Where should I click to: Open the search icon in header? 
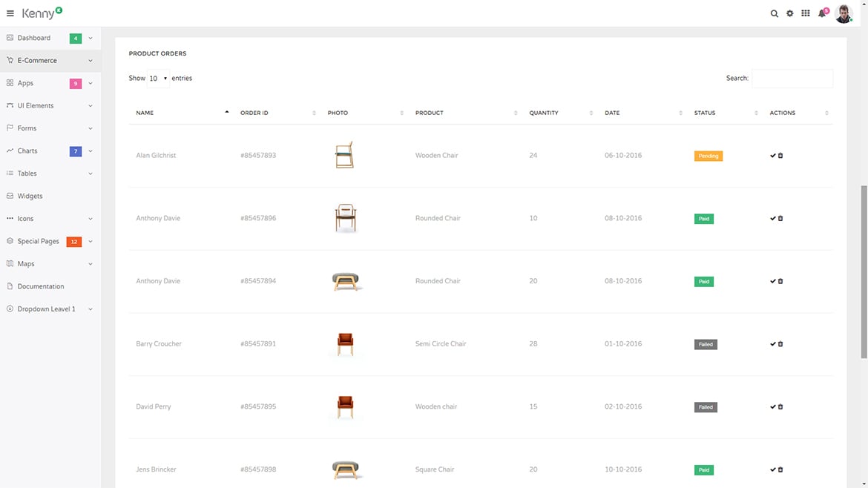[x=774, y=13]
